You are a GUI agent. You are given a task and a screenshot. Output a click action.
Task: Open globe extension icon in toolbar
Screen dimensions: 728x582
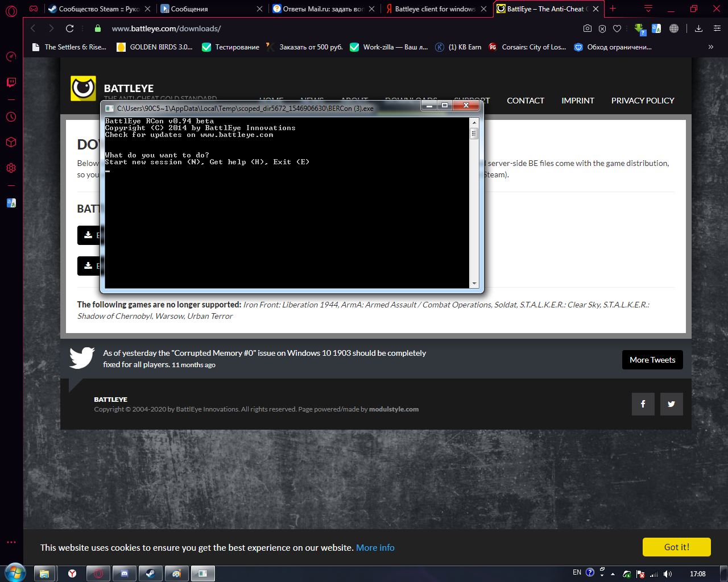pos(674,28)
